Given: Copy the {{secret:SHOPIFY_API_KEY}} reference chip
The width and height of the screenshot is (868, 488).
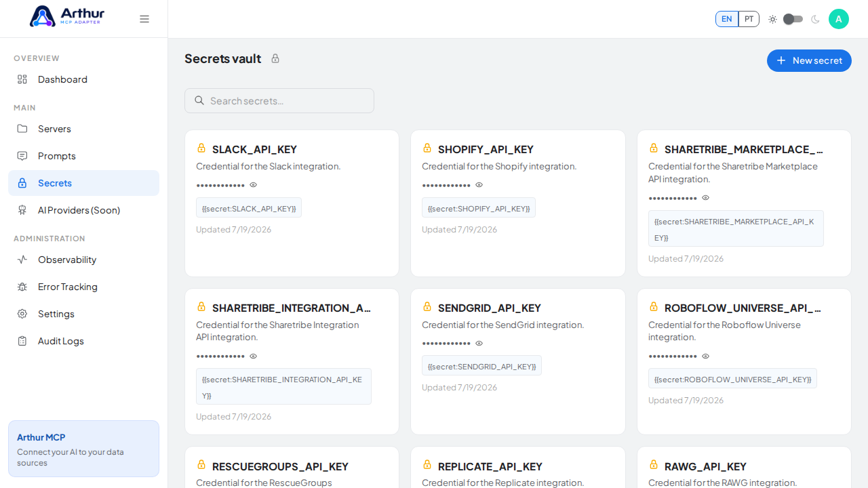Looking at the screenshot, I should (x=479, y=208).
